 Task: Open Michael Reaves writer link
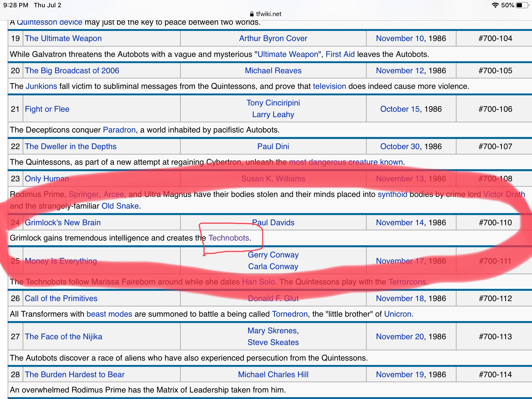(x=273, y=71)
